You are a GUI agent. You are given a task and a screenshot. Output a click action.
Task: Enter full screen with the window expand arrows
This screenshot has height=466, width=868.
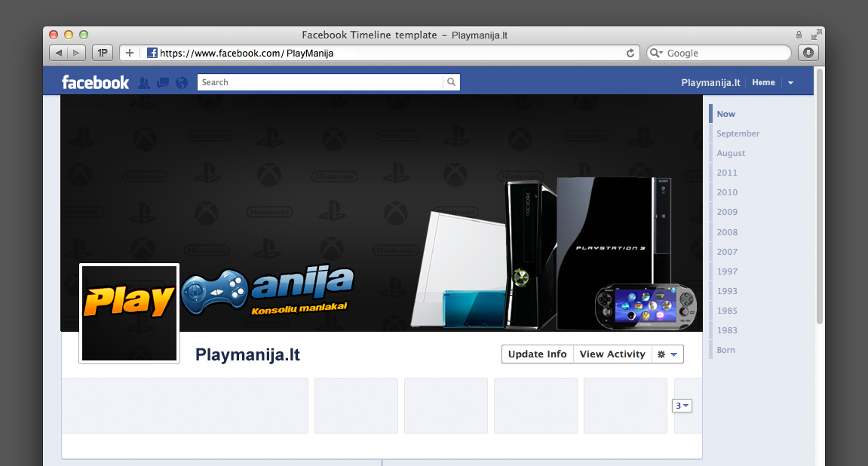(x=816, y=35)
